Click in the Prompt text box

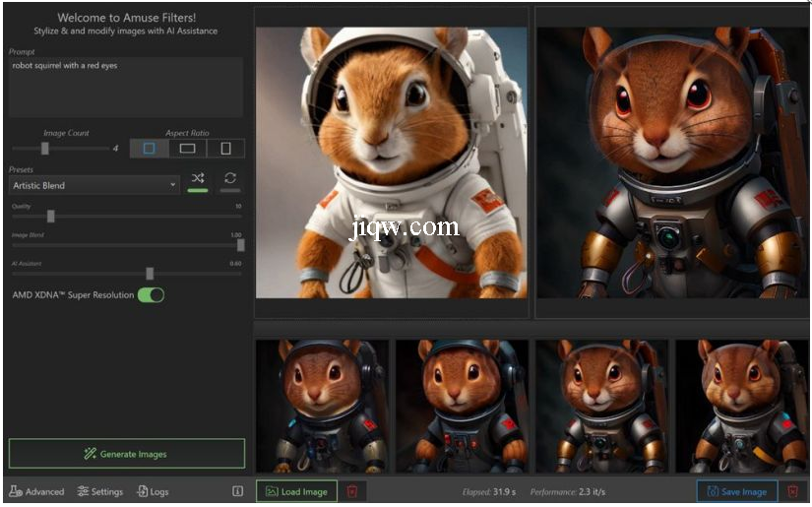[125, 87]
